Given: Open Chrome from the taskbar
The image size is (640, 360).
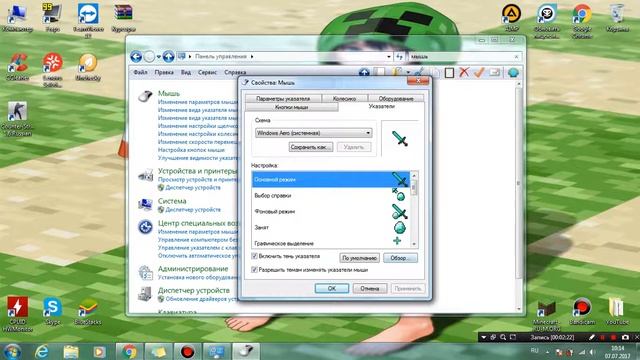Looking at the screenshot, I should (x=129, y=351).
